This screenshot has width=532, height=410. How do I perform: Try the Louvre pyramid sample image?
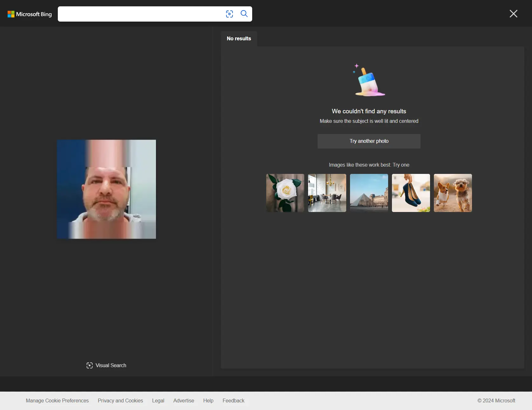click(x=369, y=193)
